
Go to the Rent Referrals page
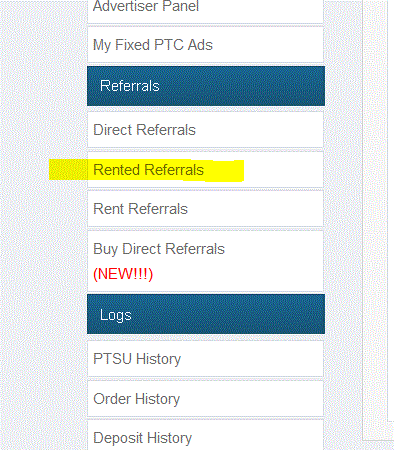coord(205,209)
